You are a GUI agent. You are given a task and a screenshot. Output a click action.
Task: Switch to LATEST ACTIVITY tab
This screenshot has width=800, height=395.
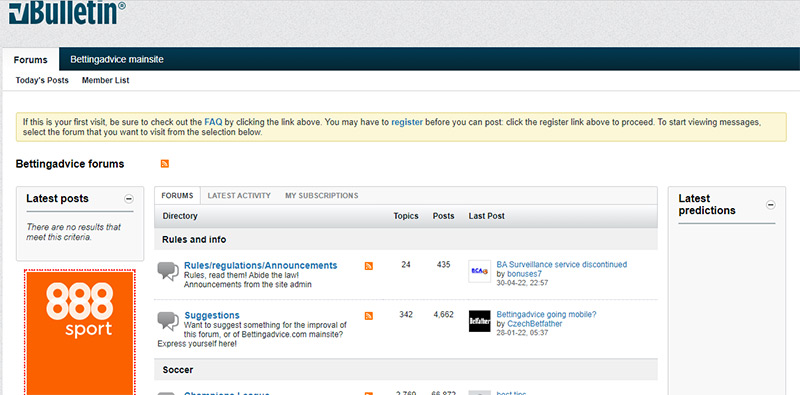click(239, 195)
